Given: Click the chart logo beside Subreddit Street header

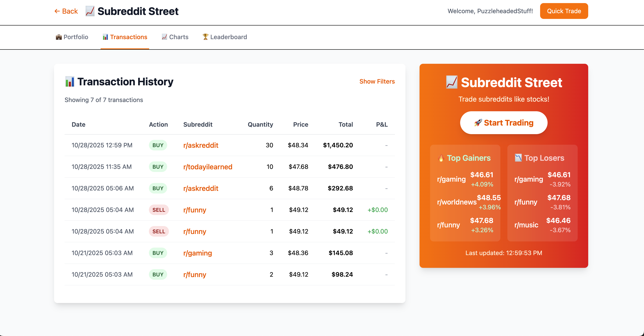Looking at the screenshot, I should [90, 11].
